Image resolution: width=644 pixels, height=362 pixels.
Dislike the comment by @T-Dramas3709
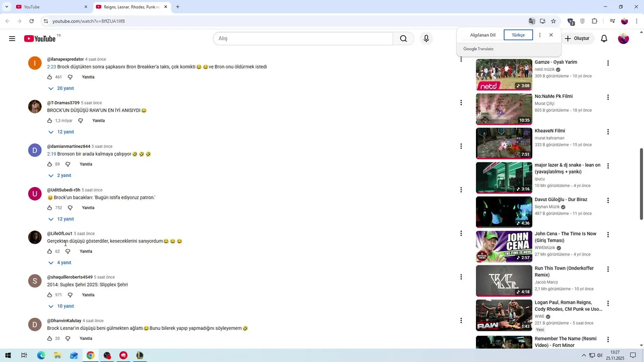(80, 121)
